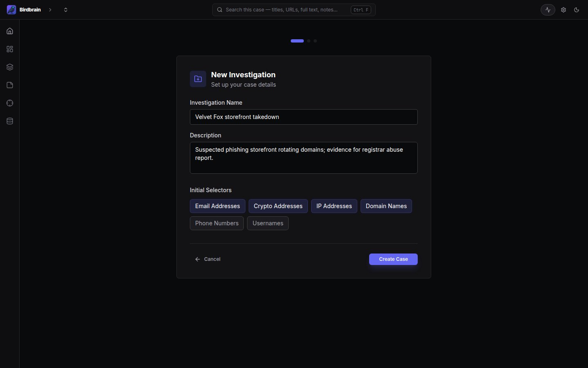Screen dimensions: 588x368
Task: Go to the third wizard step dot
Action: point(315,41)
